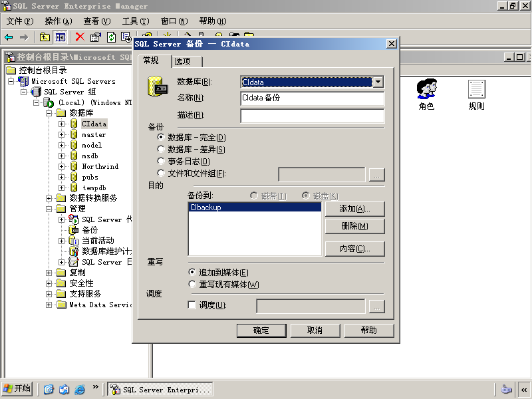
Task: Select the 备份 node icon under 管理
Action: 74,229
